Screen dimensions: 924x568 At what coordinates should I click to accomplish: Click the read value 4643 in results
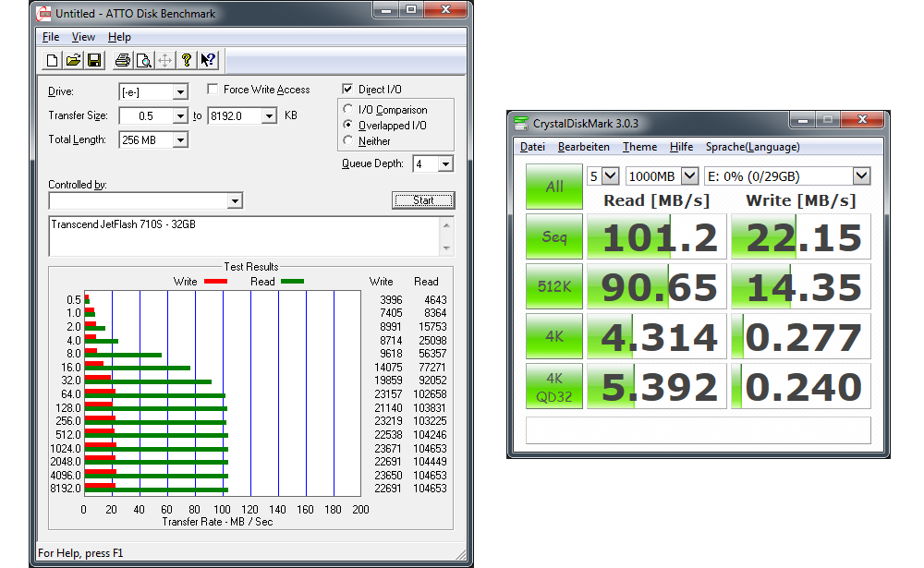point(435,300)
